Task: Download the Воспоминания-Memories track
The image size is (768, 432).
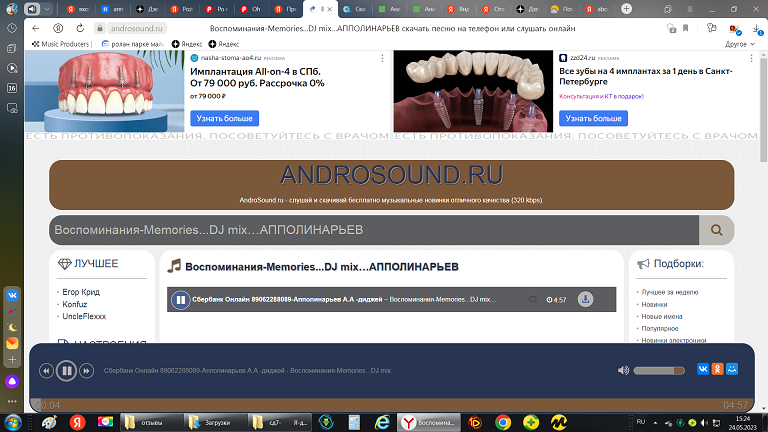Action: 585,299
